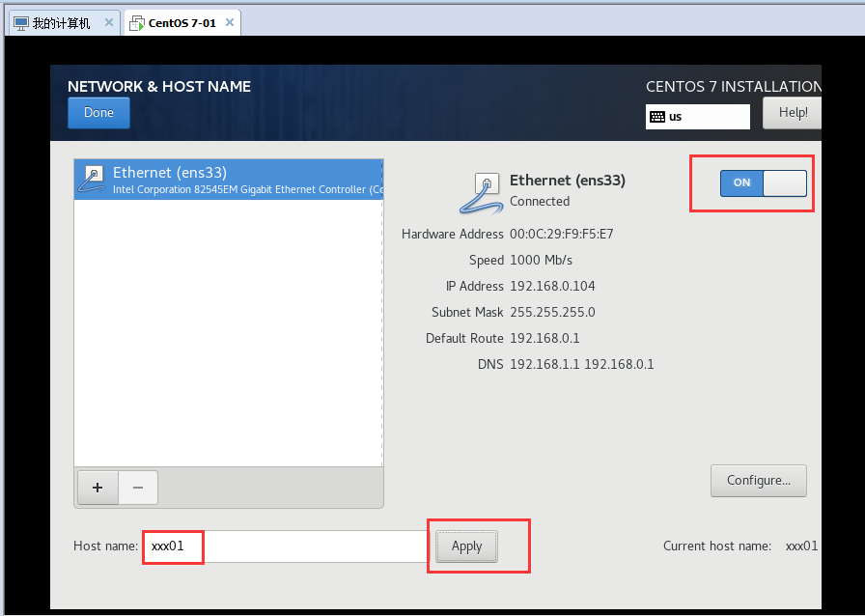Remove selected device with minus button
This screenshot has height=616, width=865.
[138, 488]
